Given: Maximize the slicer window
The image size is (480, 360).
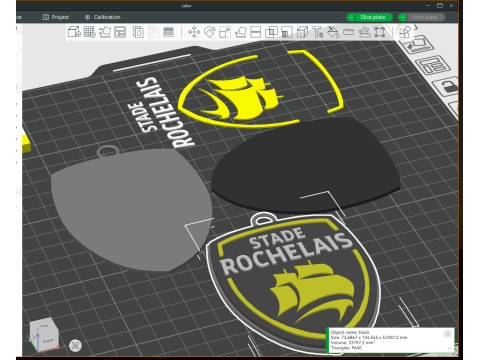Looking at the screenshot, I should [440, 6].
